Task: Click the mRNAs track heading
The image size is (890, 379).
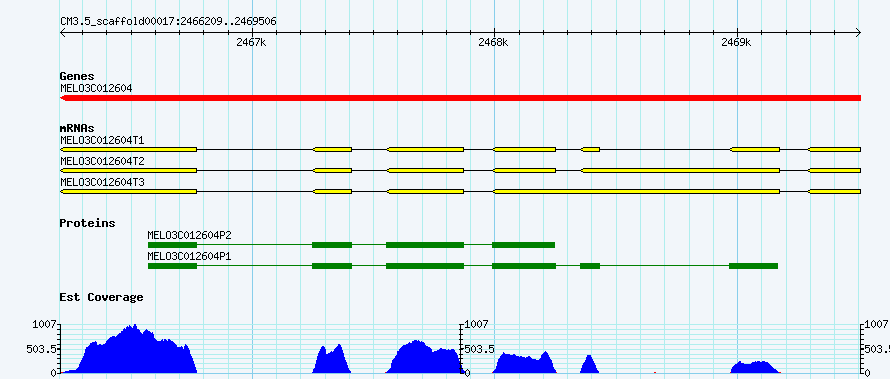Action: [77, 129]
